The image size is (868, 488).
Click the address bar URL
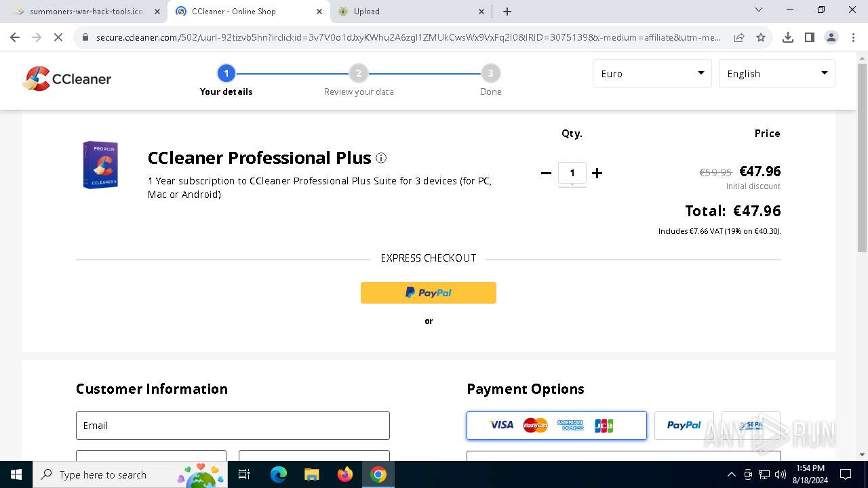pyautogui.click(x=408, y=37)
